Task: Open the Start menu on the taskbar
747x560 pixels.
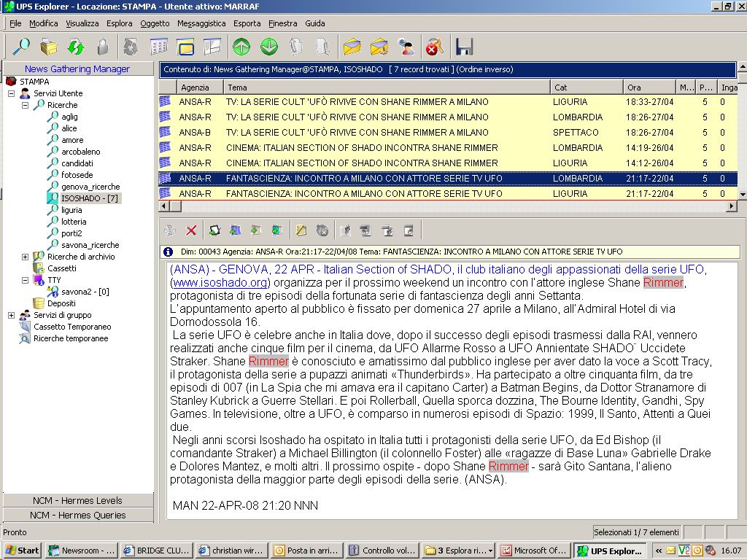Action: 22,551
